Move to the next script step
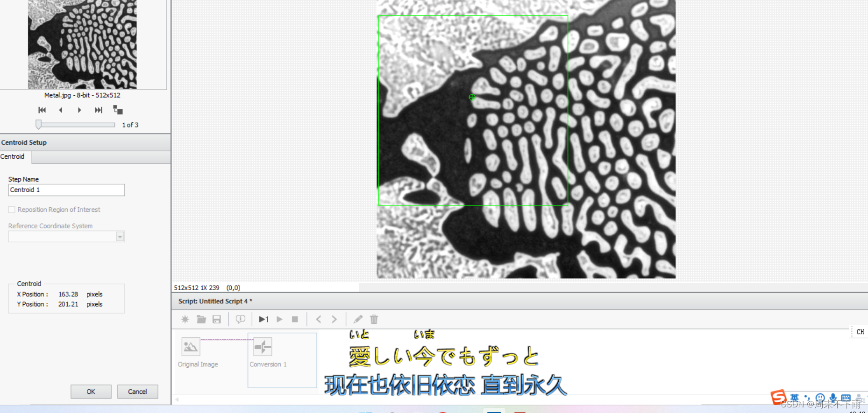This screenshot has height=413, width=868. coord(334,319)
